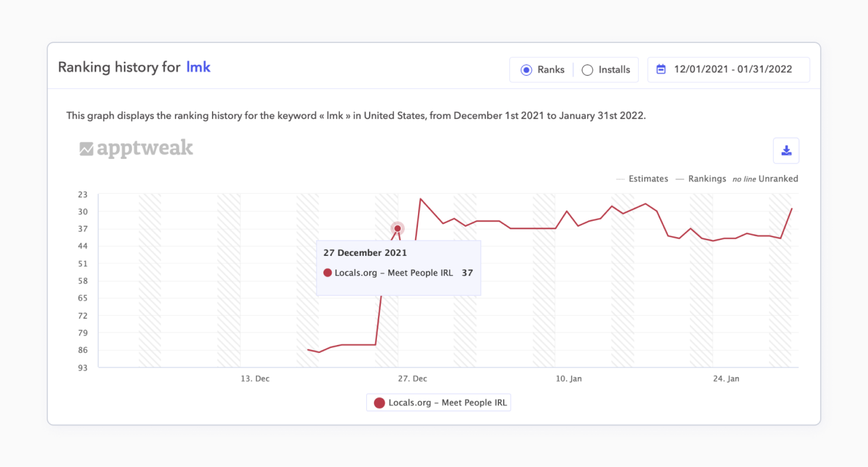Viewport: 868px width, 467px height.
Task: Click the tooltip's "27 December 2021" heading
Action: (x=365, y=253)
